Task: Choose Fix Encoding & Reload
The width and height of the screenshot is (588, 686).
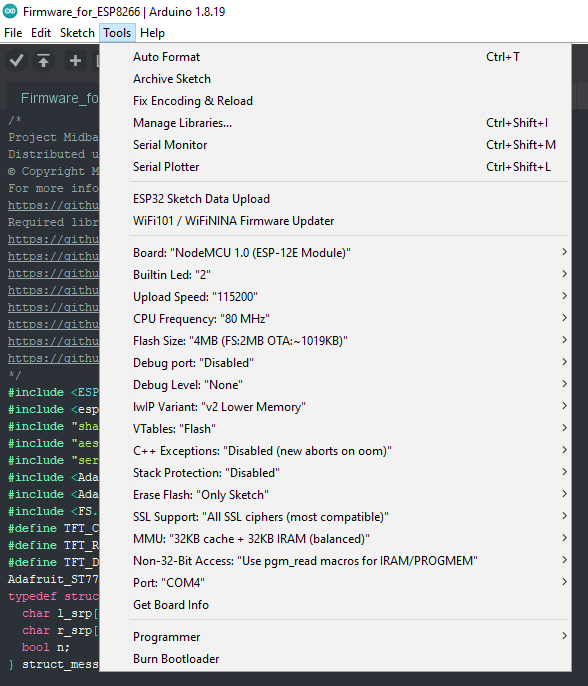Action: (336, 101)
